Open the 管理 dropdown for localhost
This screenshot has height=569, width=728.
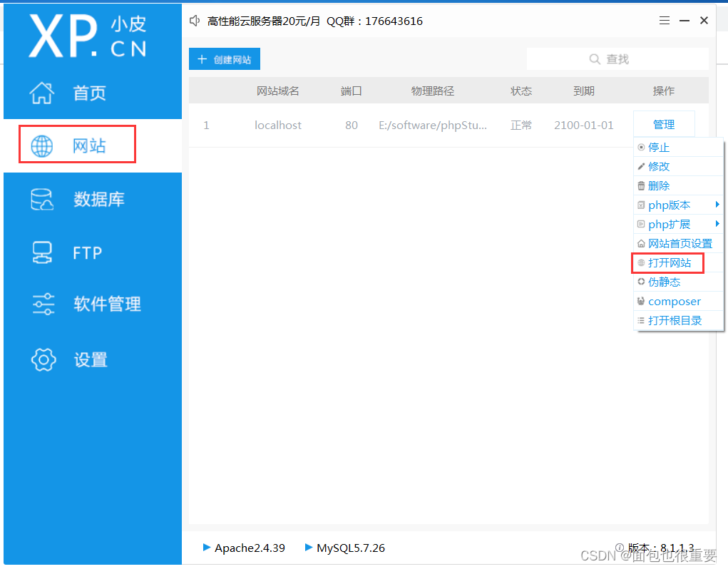click(x=663, y=125)
